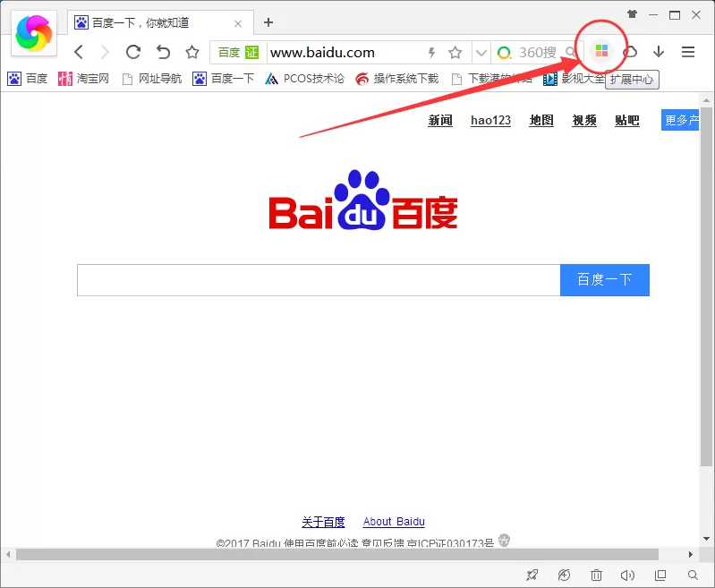Click the horizontal scrollbar right arrow
This screenshot has width=715, height=588.
[690, 554]
